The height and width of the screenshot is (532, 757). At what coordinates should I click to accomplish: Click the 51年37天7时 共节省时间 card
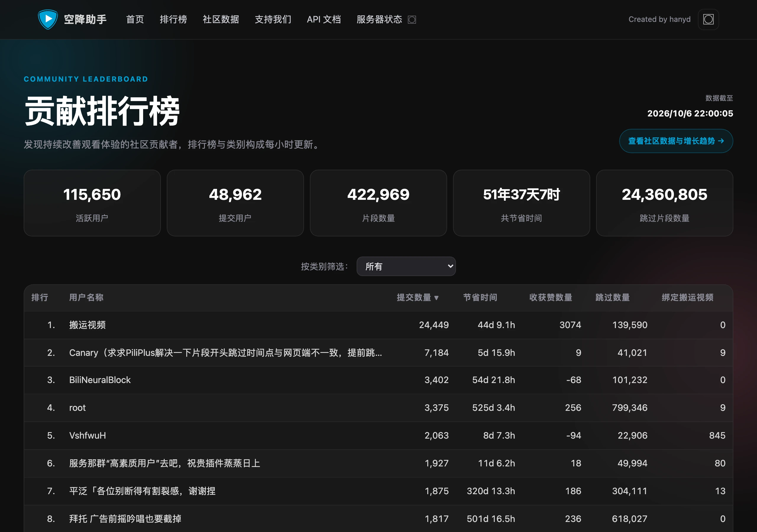click(521, 203)
